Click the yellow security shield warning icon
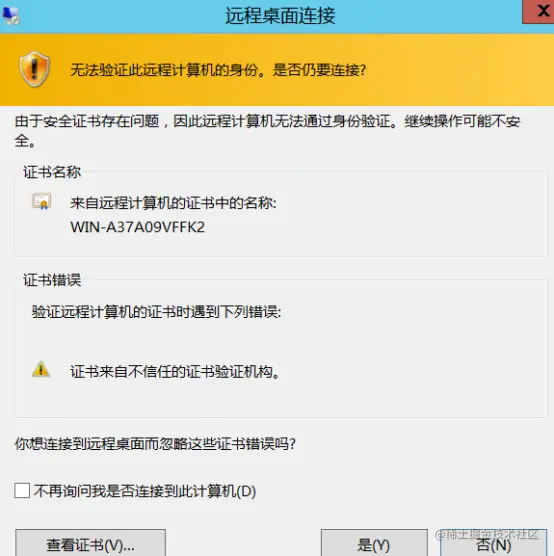The height and width of the screenshot is (556, 554). (x=34, y=70)
